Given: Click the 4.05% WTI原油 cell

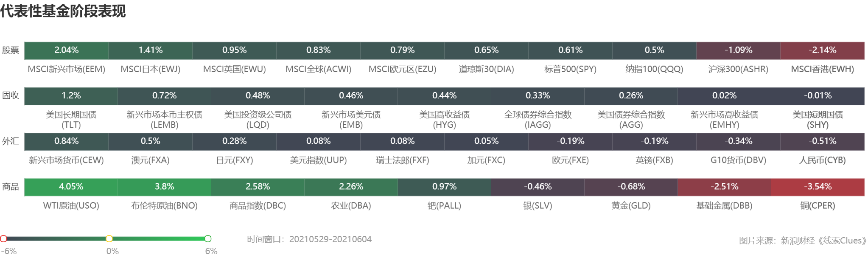Looking at the screenshot, I should coord(71,187).
